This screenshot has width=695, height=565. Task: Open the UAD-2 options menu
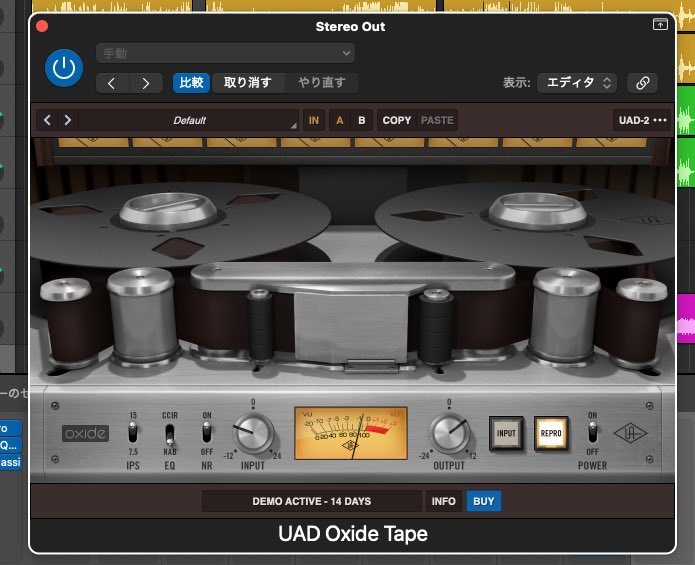(642, 120)
